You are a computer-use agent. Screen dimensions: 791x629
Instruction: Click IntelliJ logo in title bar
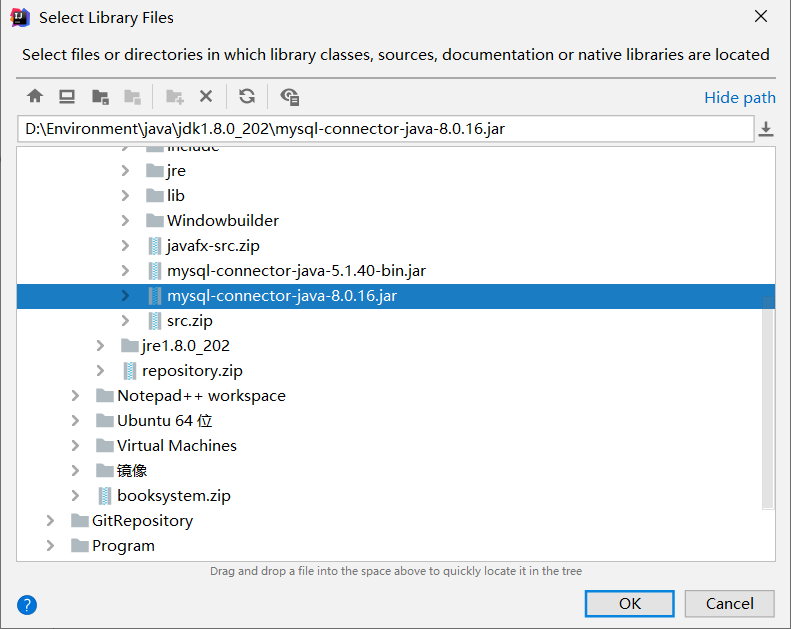20,18
